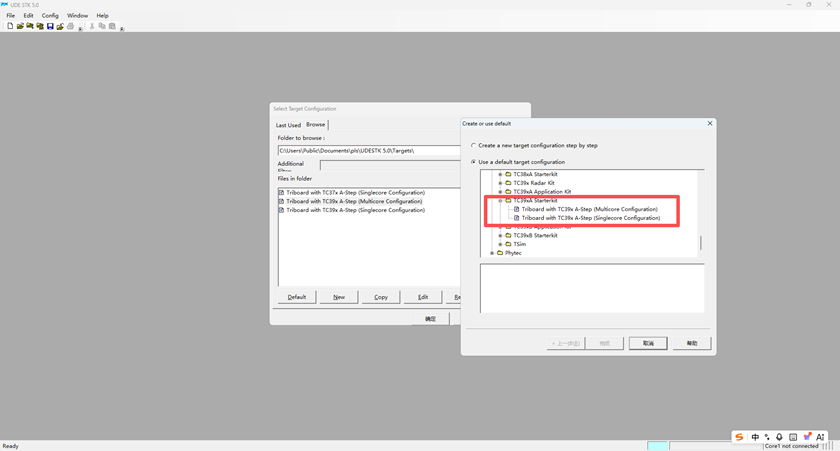Image resolution: width=840 pixels, height=451 pixels.
Task: Open the File menu
Action: [11, 16]
